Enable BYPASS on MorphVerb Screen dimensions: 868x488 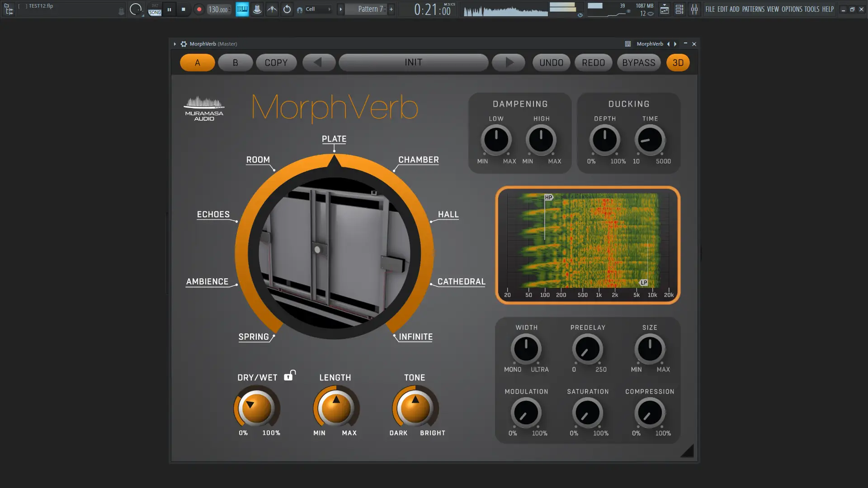tap(638, 62)
